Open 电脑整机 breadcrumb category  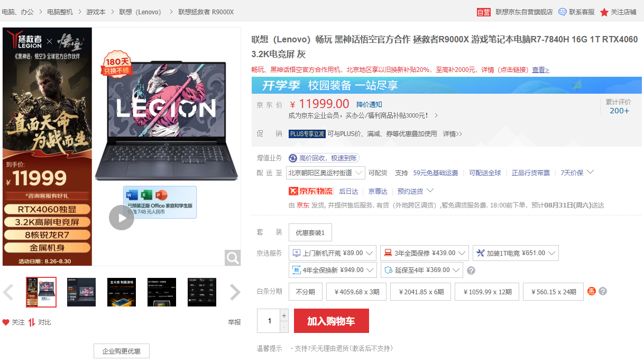(60, 12)
